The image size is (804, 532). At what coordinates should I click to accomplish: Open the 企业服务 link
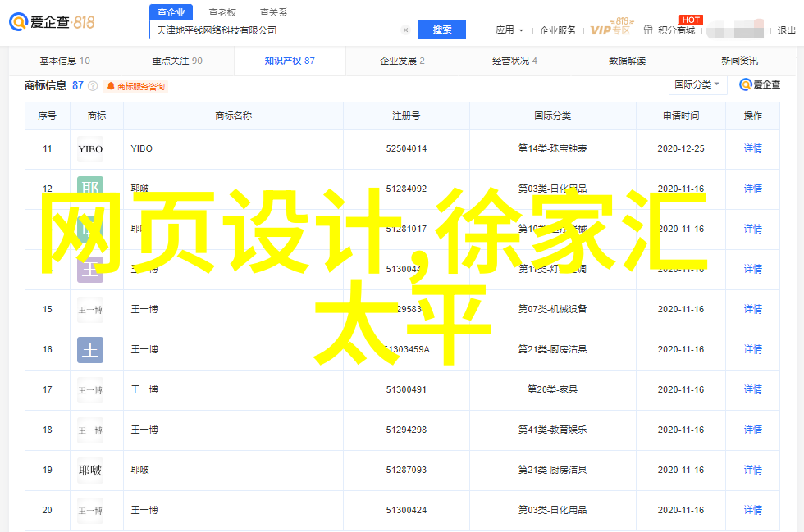click(x=558, y=30)
